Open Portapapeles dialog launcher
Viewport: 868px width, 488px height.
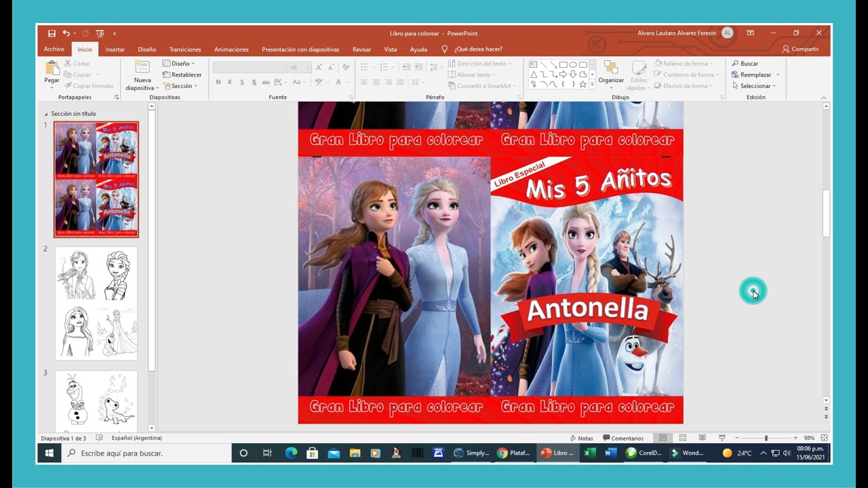coord(117,98)
